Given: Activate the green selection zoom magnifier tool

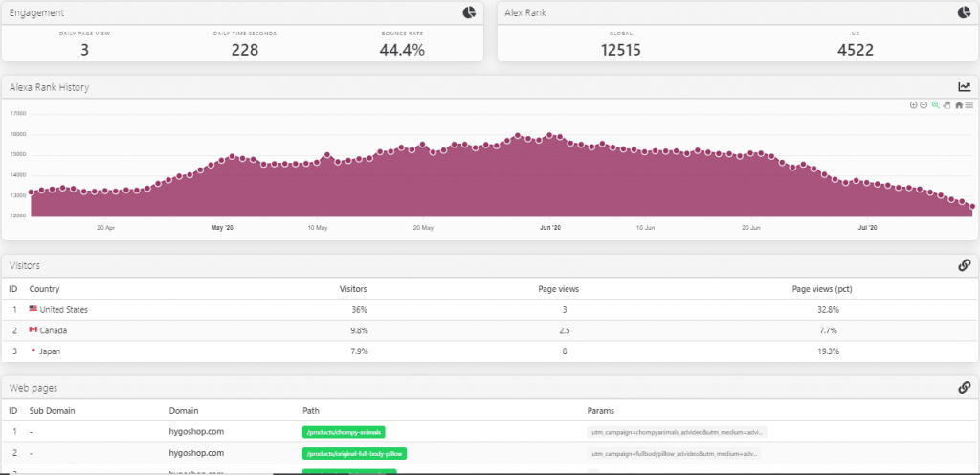Looking at the screenshot, I should click(x=936, y=105).
